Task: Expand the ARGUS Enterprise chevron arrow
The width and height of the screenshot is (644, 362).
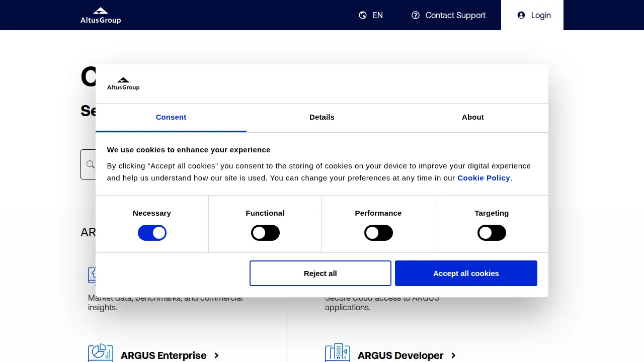Action: 216,355
